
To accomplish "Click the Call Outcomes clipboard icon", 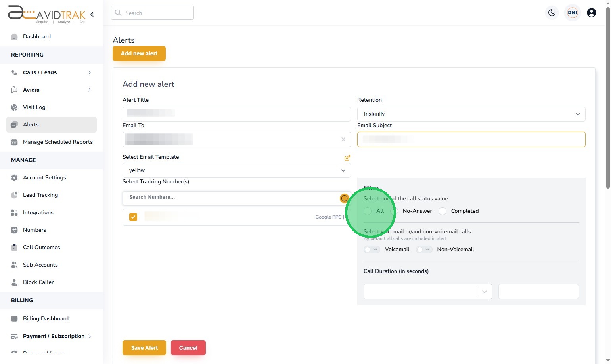I will point(14,248).
